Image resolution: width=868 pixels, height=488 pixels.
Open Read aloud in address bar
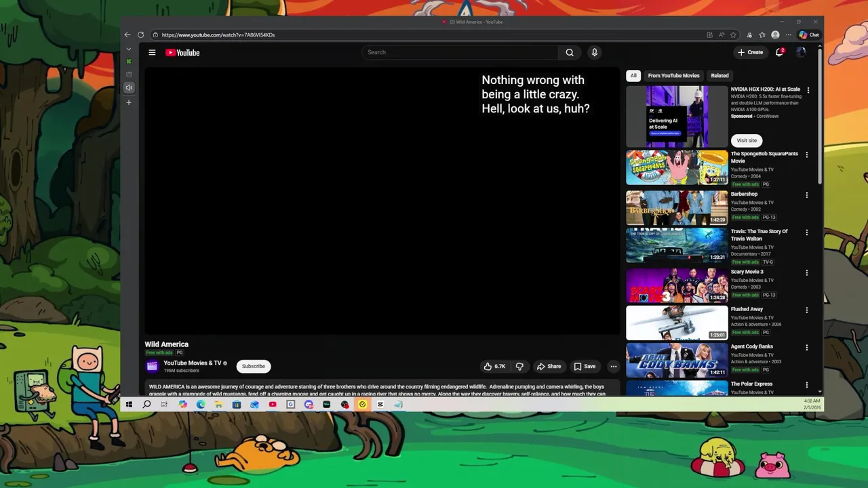[722, 35]
